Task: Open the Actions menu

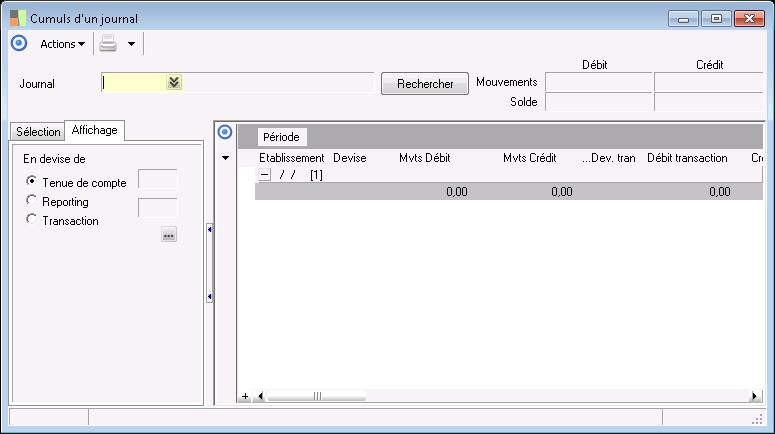Action: 62,44
